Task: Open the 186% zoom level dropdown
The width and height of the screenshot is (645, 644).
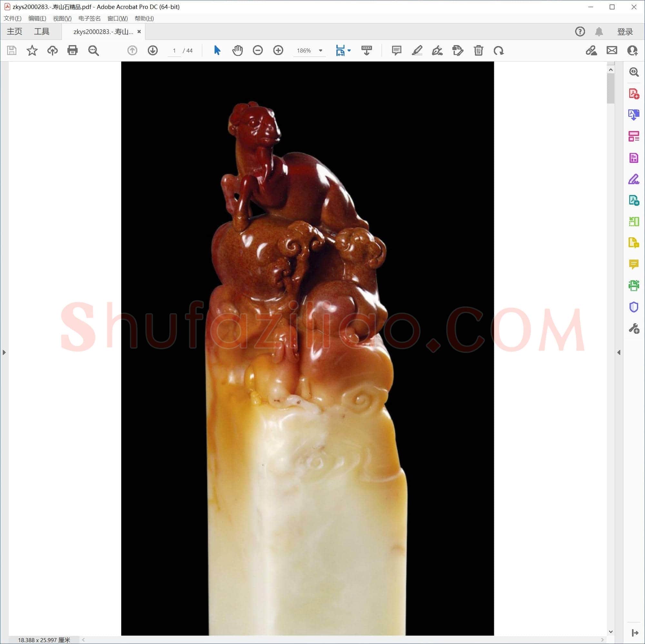Action: click(321, 51)
